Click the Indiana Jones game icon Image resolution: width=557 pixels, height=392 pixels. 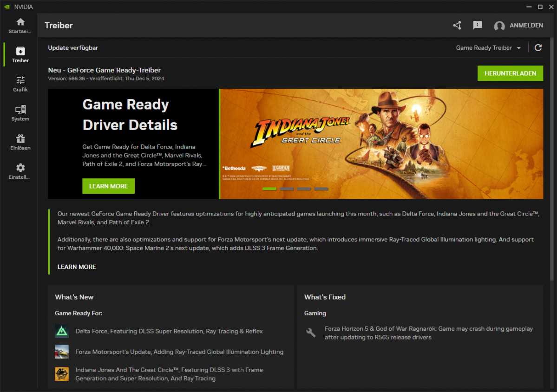62,374
